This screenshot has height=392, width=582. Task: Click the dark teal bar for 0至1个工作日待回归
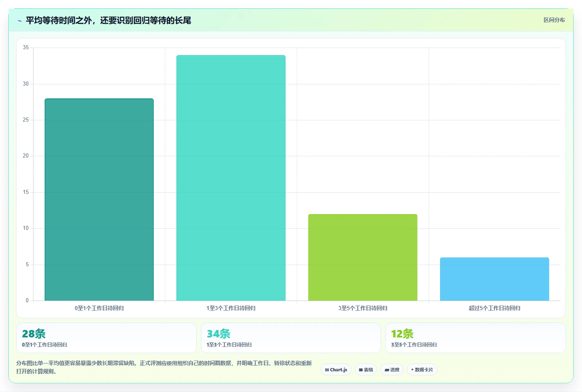pos(99,200)
